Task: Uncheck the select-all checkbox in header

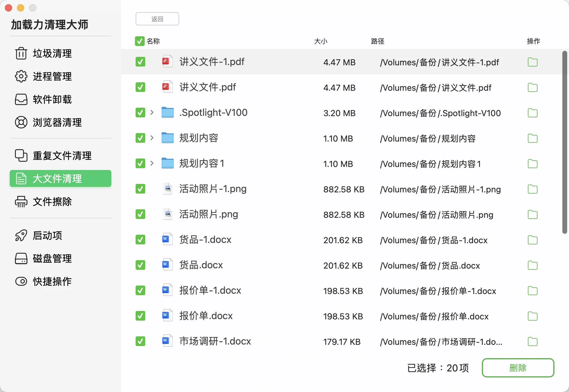Action: [140, 41]
